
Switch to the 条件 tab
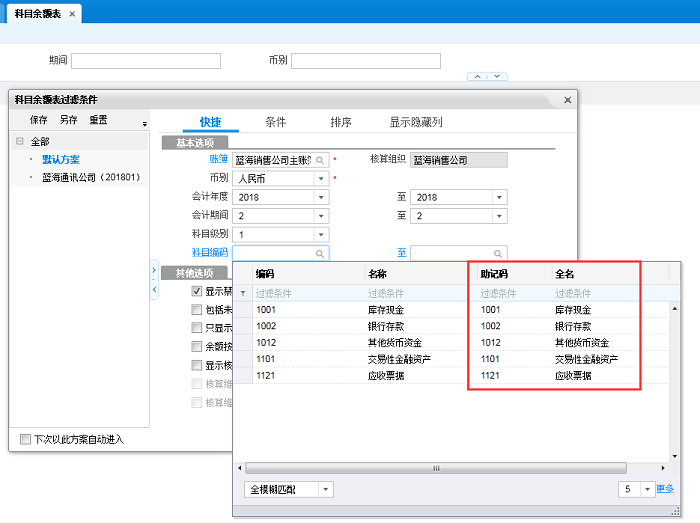[x=275, y=122]
